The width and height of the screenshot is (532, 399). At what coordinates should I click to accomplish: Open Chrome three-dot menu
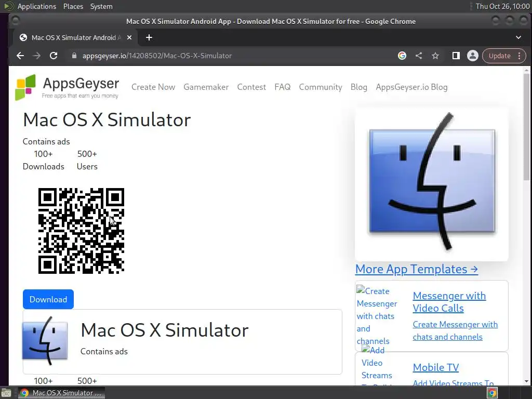pos(520,56)
